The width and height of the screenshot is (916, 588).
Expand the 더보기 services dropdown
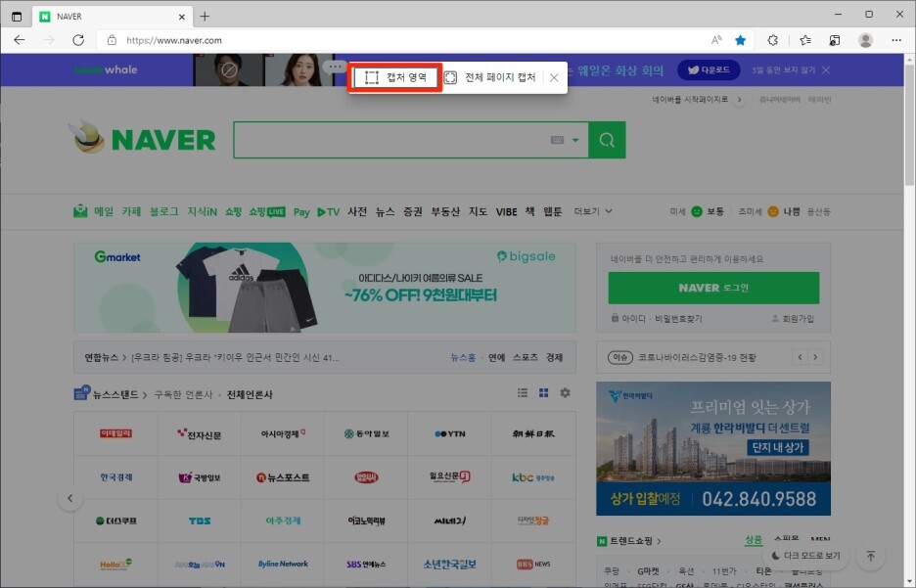(x=593, y=211)
